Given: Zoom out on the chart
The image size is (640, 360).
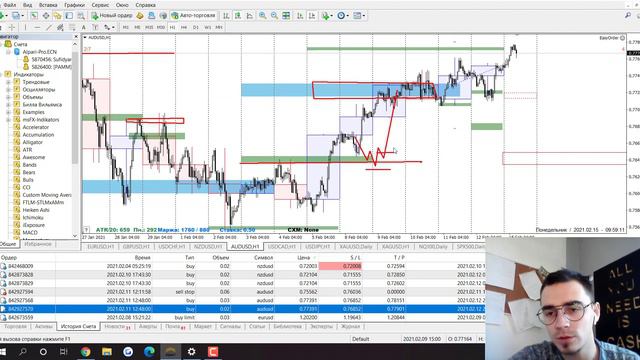Looking at the screenshot, I should click(x=274, y=16).
